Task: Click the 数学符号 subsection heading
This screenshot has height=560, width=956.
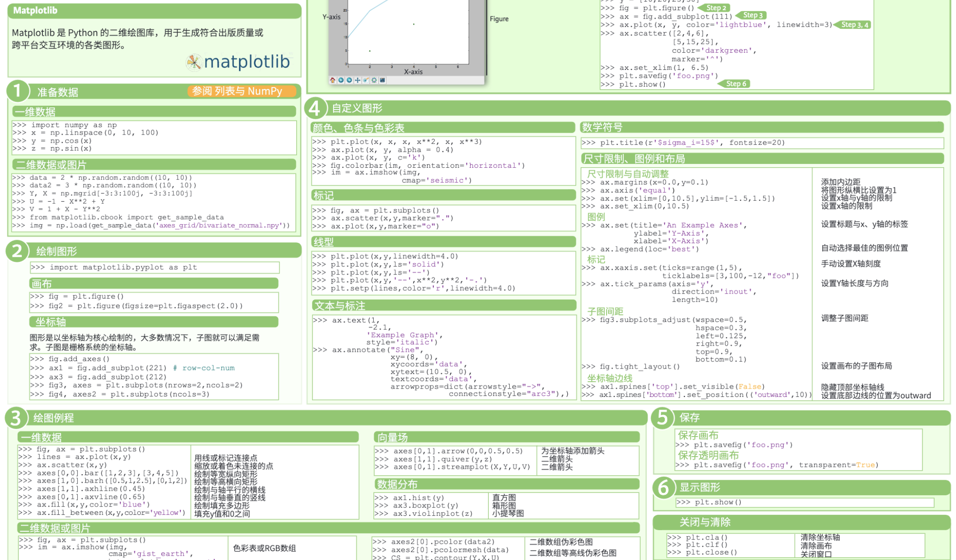Action: 602,127
